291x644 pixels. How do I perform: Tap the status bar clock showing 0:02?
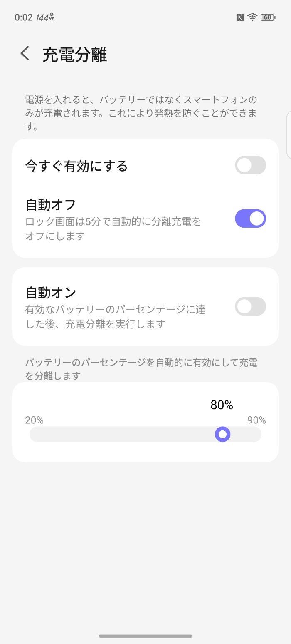[23, 17]
